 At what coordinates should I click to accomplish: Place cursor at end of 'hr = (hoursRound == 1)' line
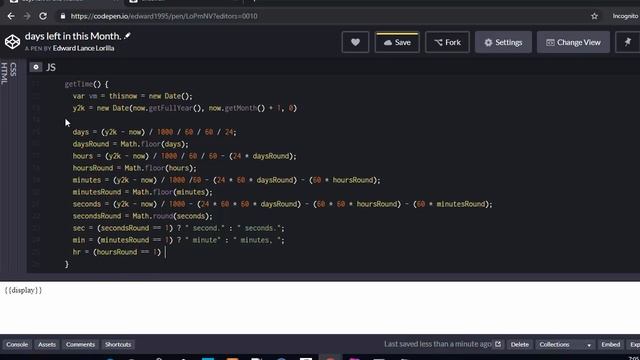pos(165,252)
